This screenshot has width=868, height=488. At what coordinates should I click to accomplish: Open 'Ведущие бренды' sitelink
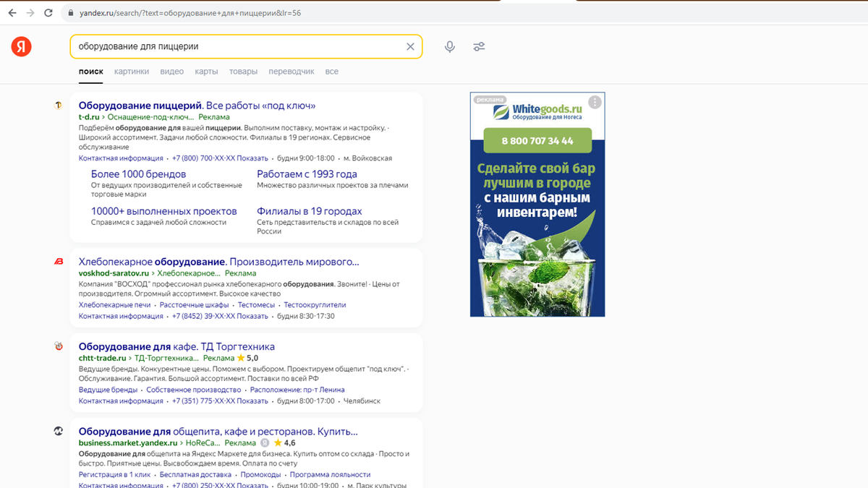[x=109, y=390]
